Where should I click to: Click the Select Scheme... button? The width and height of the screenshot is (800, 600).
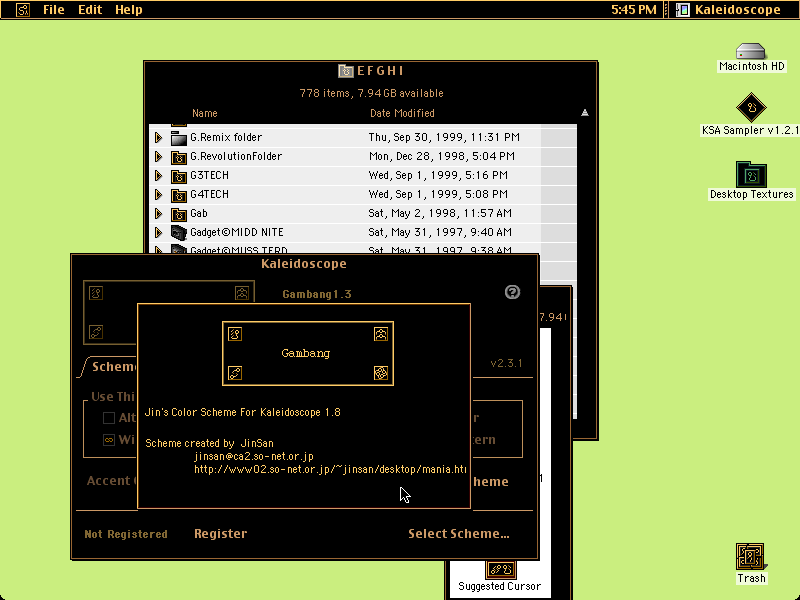(459, 534)
